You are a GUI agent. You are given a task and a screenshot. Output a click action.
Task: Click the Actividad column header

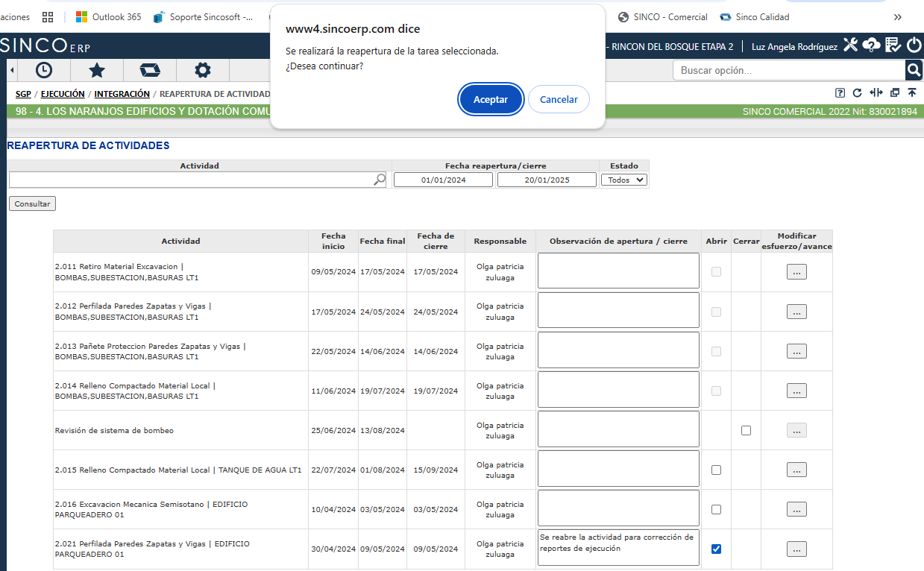[x=180, y=241]
